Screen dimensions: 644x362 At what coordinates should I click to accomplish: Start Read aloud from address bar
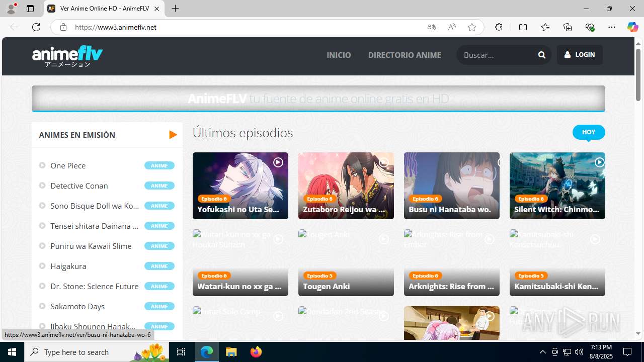(452, 27)
